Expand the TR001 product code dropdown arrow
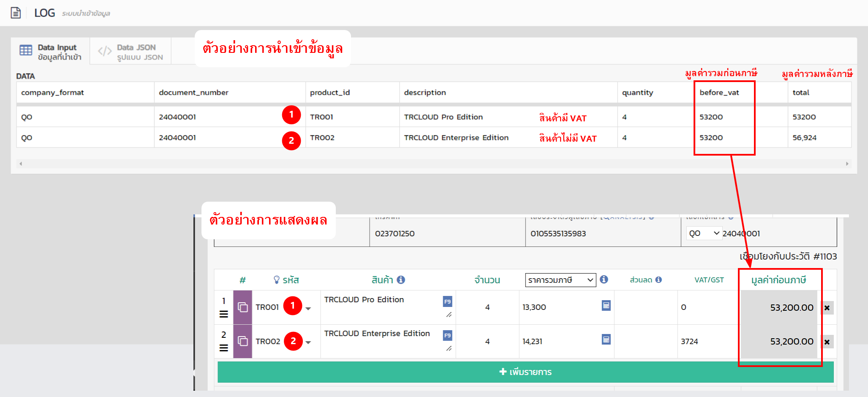Viewport: 868px width, 397px height. [x=308, y=309]
